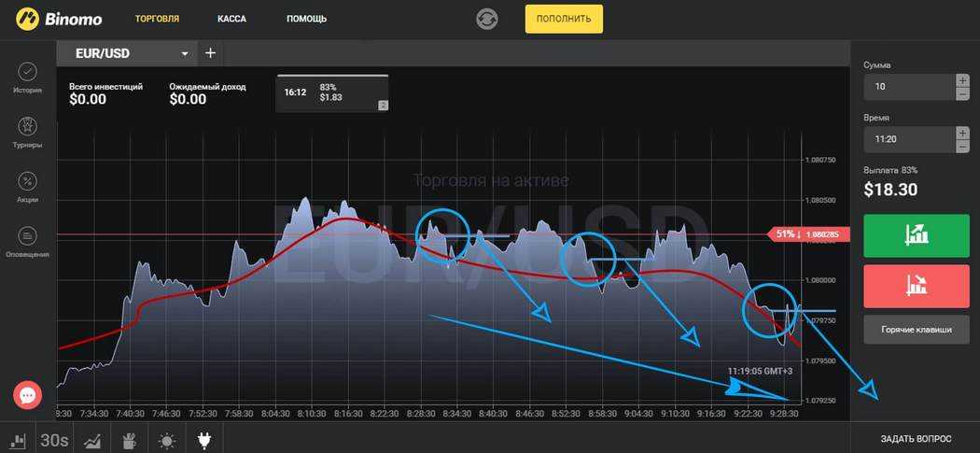Open the Касса menu item

231,19
